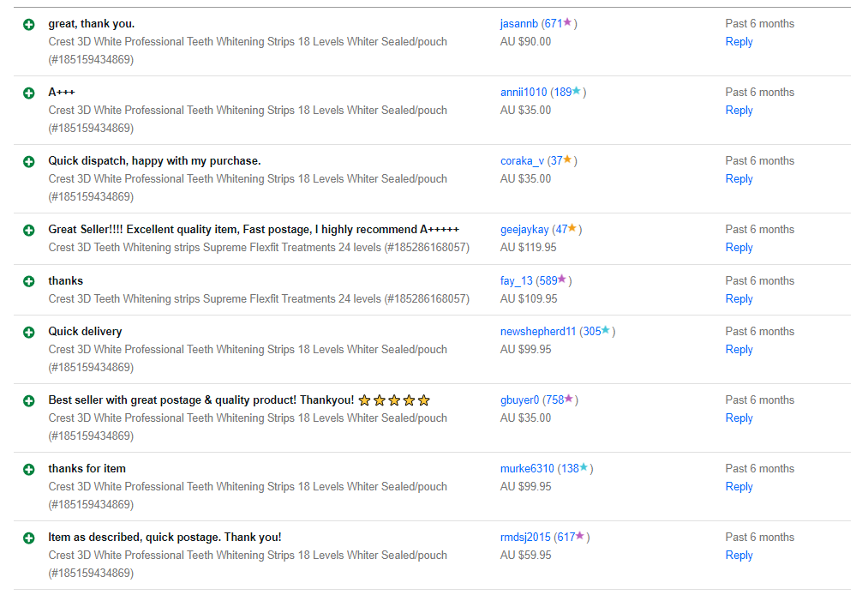Click the purple star next to fay_13's score
The image size is (868, 595).
(562, 279)
